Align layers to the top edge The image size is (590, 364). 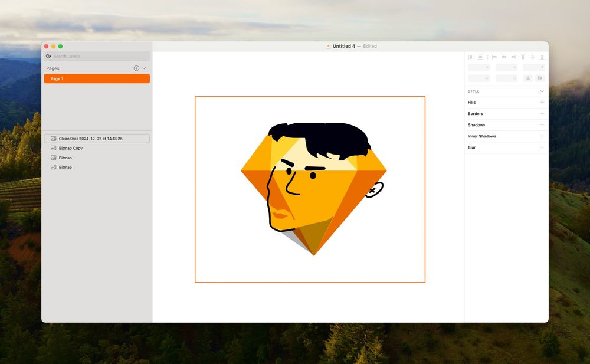[523, 57]
